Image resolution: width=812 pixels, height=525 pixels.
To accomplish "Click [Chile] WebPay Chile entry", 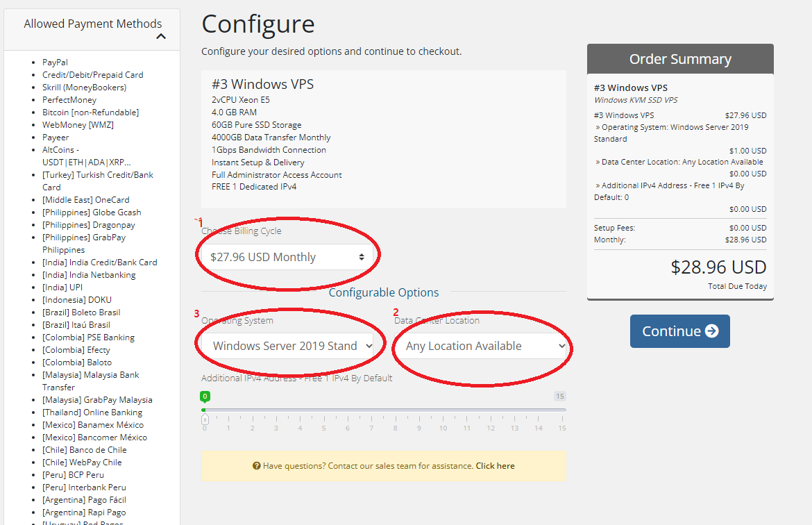I will tap(83, 462).
